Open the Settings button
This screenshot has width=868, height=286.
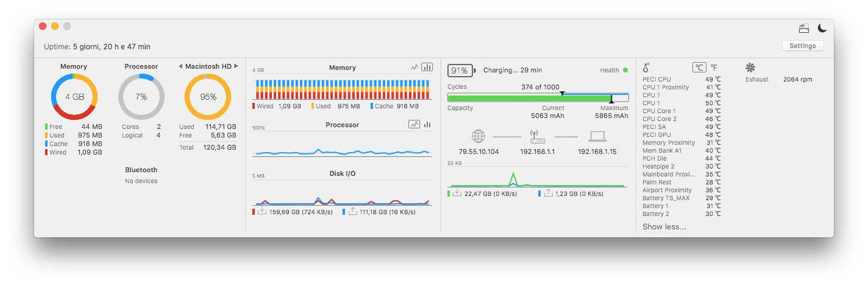pyautogui.click(x=802, y=46)
